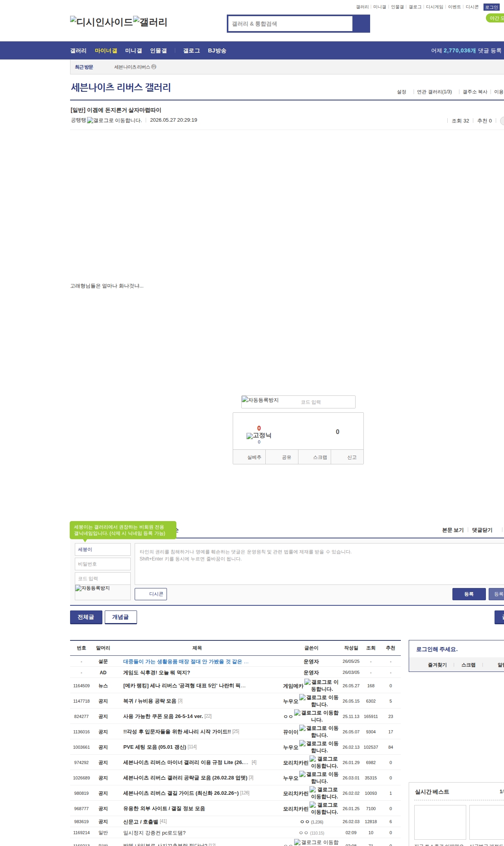Open 디시콘 in the top utility links
This screenshot has width=504, height=846.
[x=472, y=7]
